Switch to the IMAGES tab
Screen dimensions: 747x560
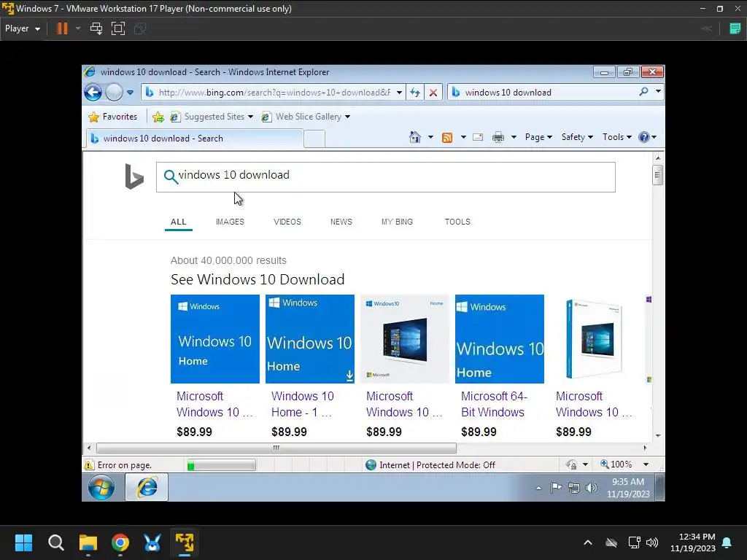pos(230,222)
